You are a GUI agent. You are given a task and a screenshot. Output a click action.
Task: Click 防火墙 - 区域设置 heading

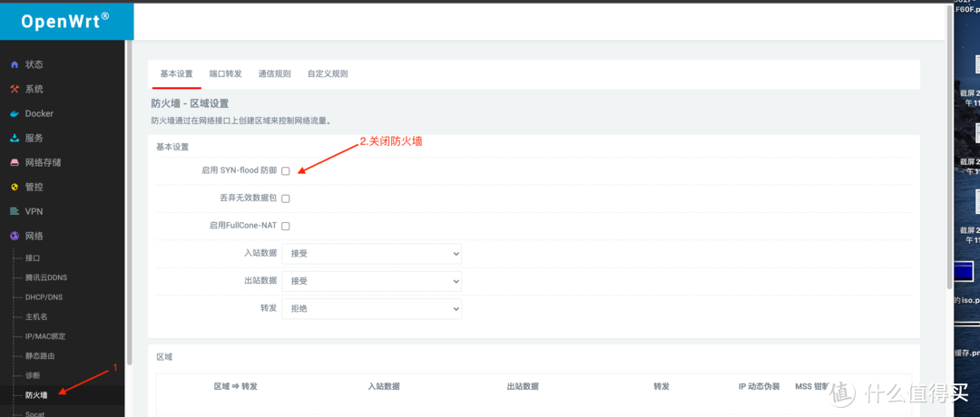[x=190, y=103]
